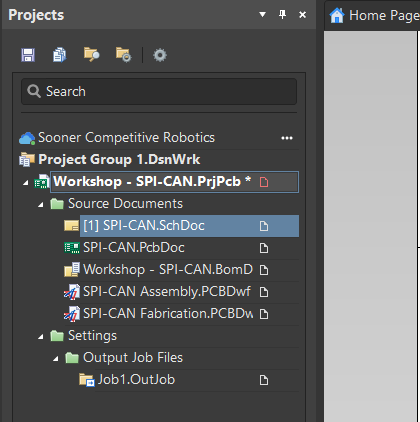Open SPI-CAN.PcbDoc board file
420x422 pixels.
[134, 248]
